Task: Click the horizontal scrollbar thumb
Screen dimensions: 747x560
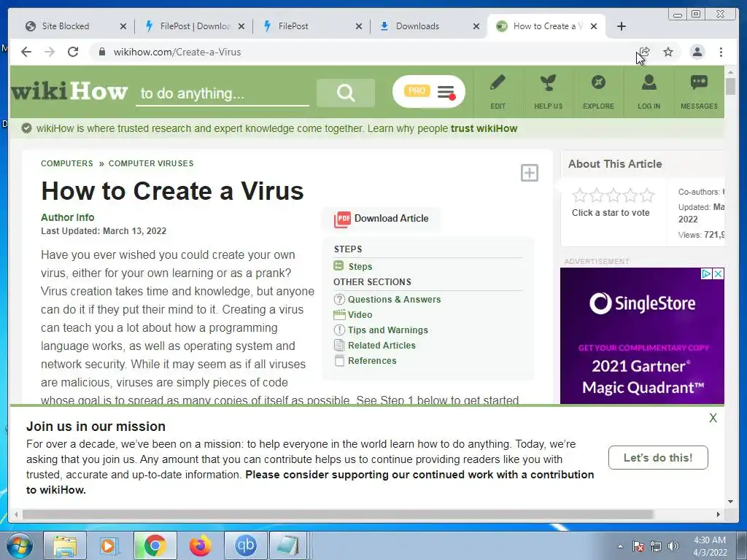Action: (338, 514)
